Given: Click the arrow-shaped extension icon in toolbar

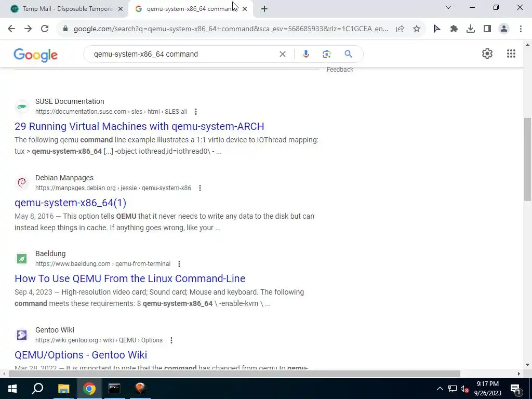Looking at the screenshot, I should 437,29.
